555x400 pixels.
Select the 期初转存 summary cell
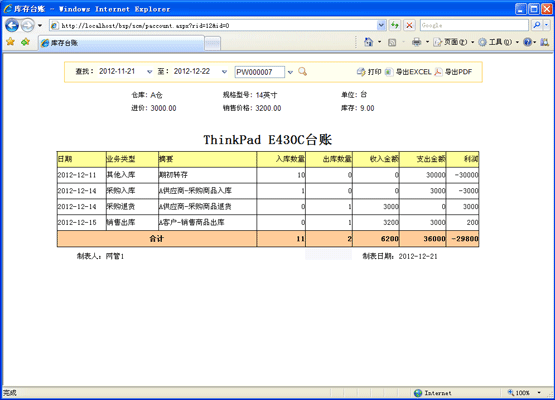pos(207,175)
